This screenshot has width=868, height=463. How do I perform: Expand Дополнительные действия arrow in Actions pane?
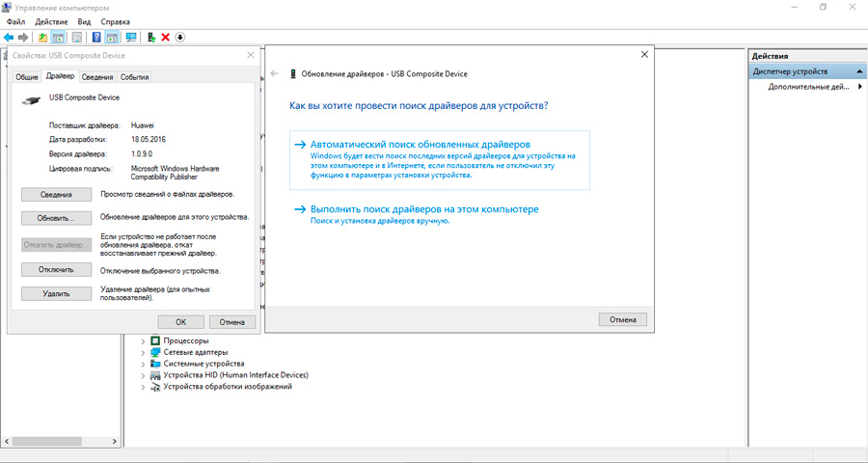(x=859, y=87)
